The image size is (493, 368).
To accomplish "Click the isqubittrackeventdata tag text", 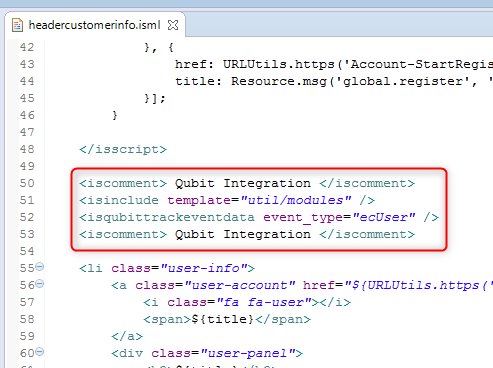I will coord(167,217).
